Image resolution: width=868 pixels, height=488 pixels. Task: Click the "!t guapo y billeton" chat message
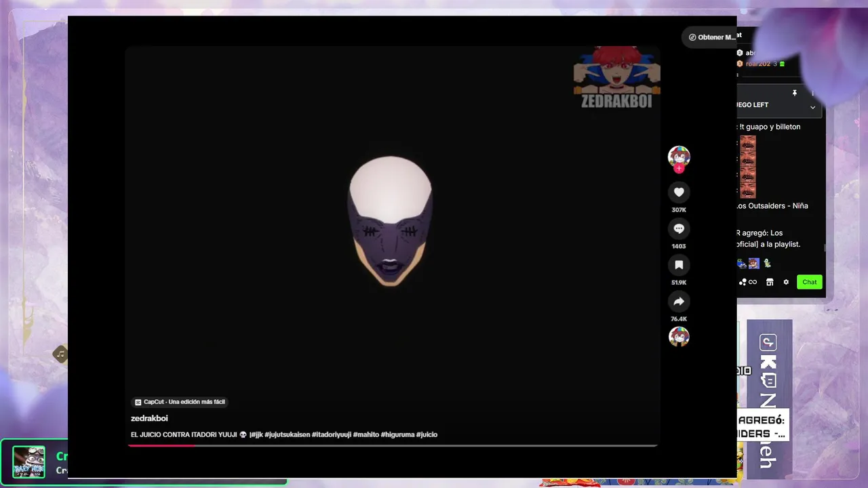[x=770, y=127]
